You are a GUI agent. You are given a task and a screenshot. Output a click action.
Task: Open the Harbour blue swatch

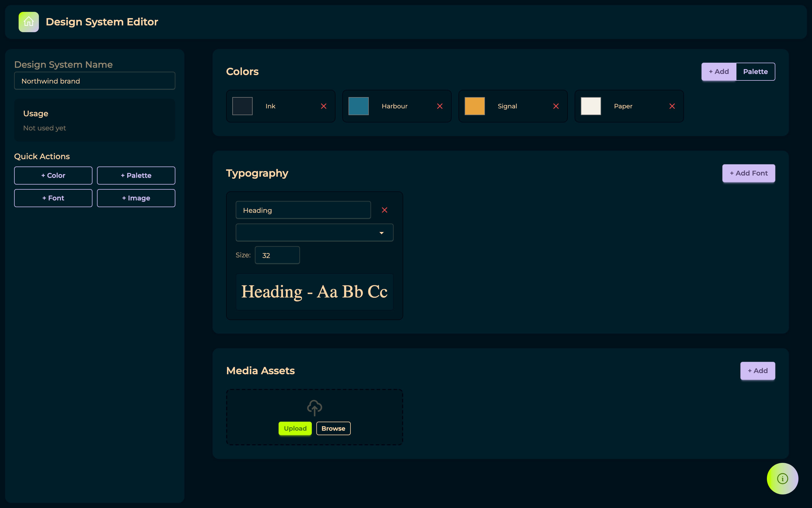tap(358, 106)
